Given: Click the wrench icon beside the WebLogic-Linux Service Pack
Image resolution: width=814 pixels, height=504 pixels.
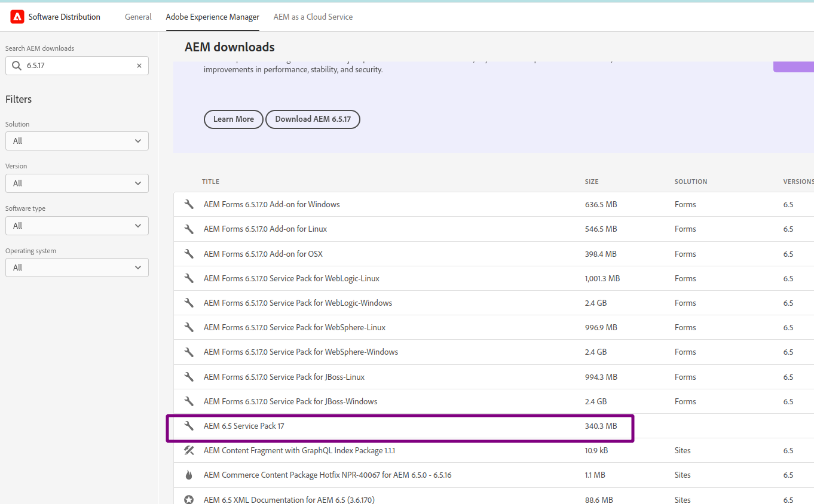Looking at the screenshot, I should click(189, 278).
